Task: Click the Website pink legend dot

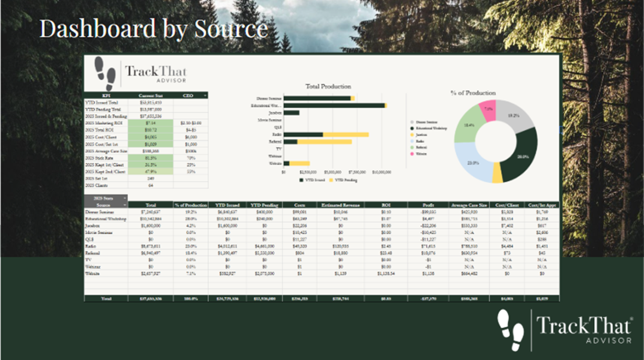Action: [411, 154]
